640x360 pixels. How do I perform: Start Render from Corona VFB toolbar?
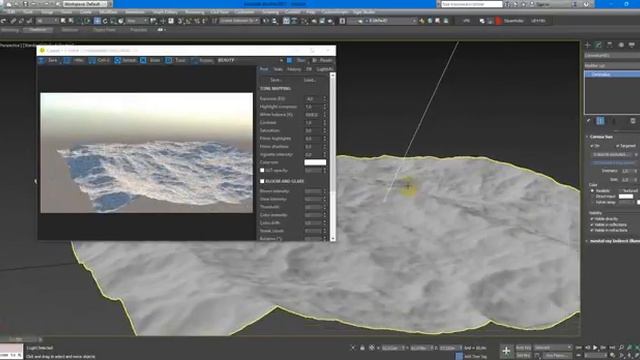click(322, 60)
